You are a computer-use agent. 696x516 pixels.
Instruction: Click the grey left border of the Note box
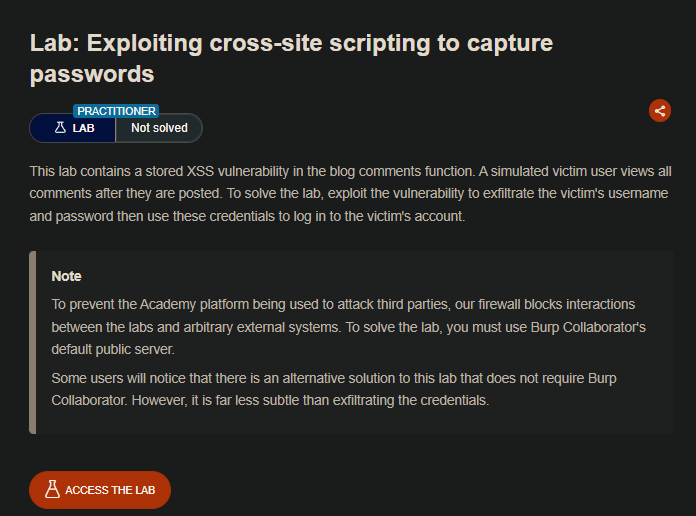click(x=33, y=342)
